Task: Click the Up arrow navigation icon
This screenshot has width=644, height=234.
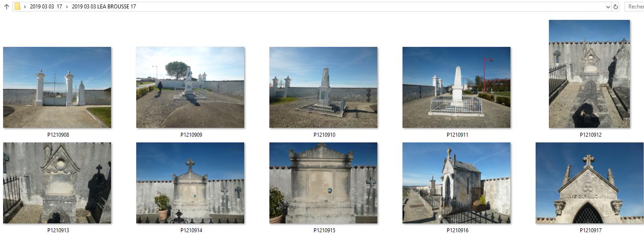Action: [7, 7]
